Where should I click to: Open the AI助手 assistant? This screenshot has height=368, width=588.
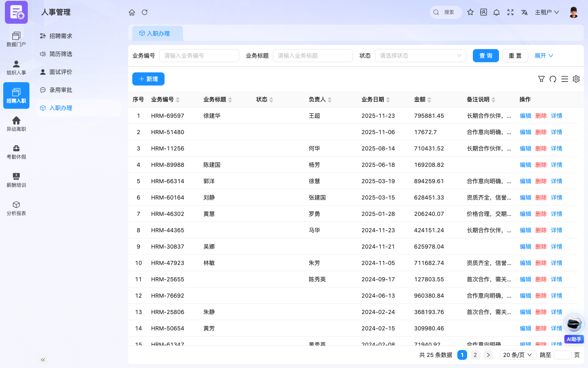(x=574, y=328)
